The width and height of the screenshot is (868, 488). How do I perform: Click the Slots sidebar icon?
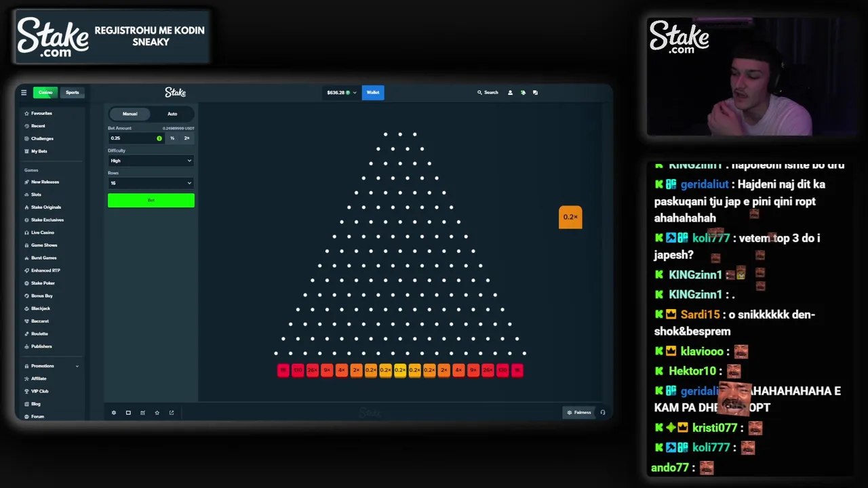[x=26, y=195]
